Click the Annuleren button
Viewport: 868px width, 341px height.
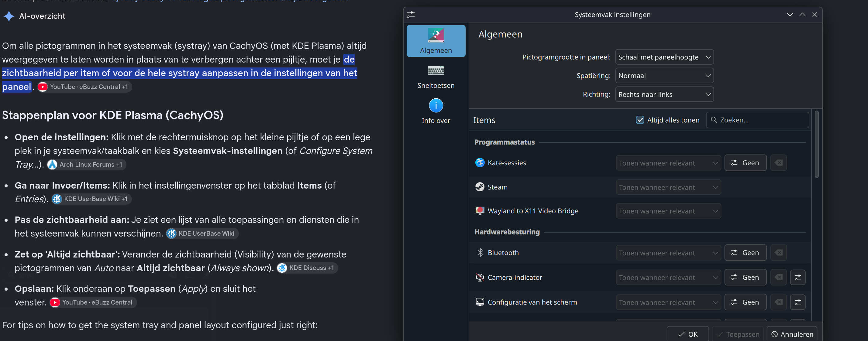(792, 334)
